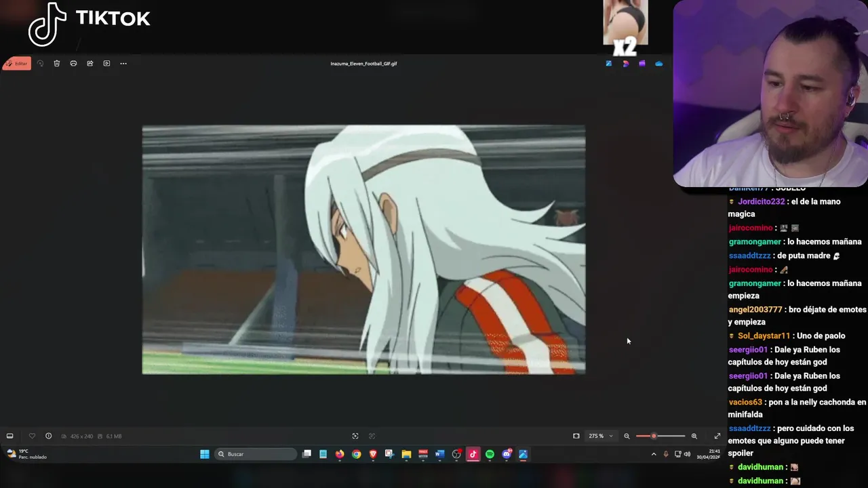Open the share icon in Photos toolbar
Image resolution: width=868 pixels, height=488 pixels.
(x=90, y=64)
